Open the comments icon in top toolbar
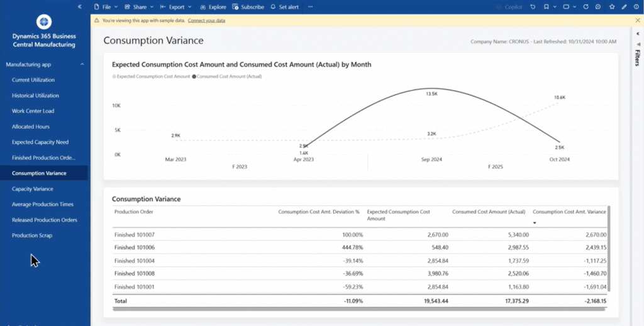Screen dimensions: 644x326 point(599,7)
